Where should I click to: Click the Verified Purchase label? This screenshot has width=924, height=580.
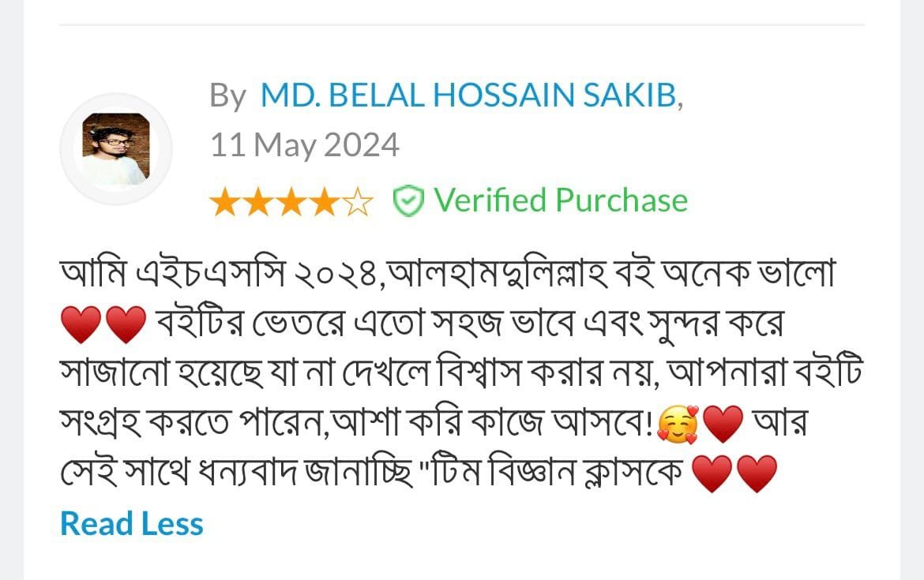point(561,200)
